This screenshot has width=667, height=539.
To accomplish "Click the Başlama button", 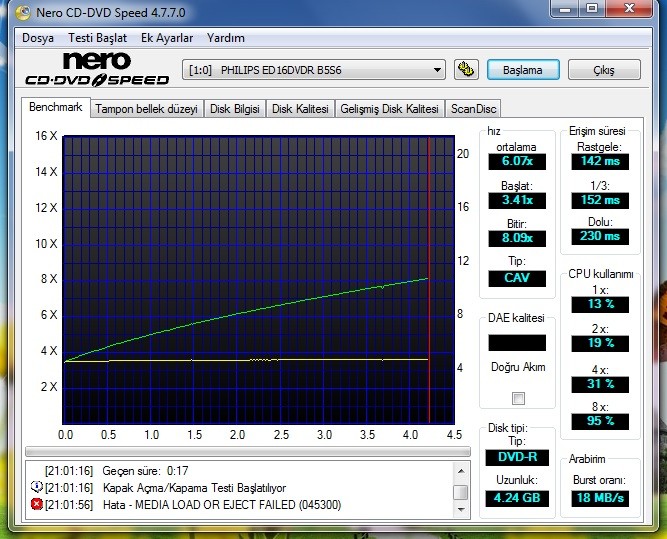I will (x=523, y=70).
